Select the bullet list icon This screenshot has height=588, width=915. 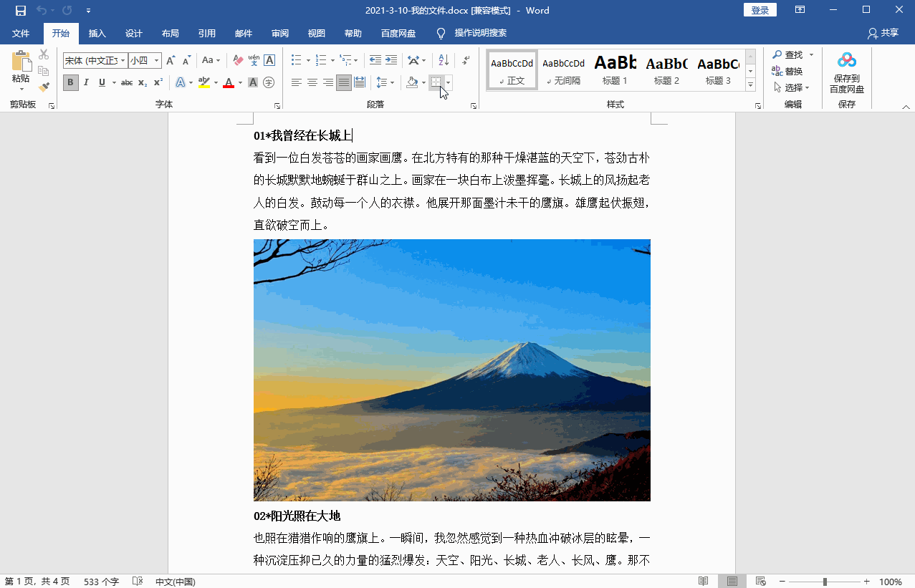296,60
